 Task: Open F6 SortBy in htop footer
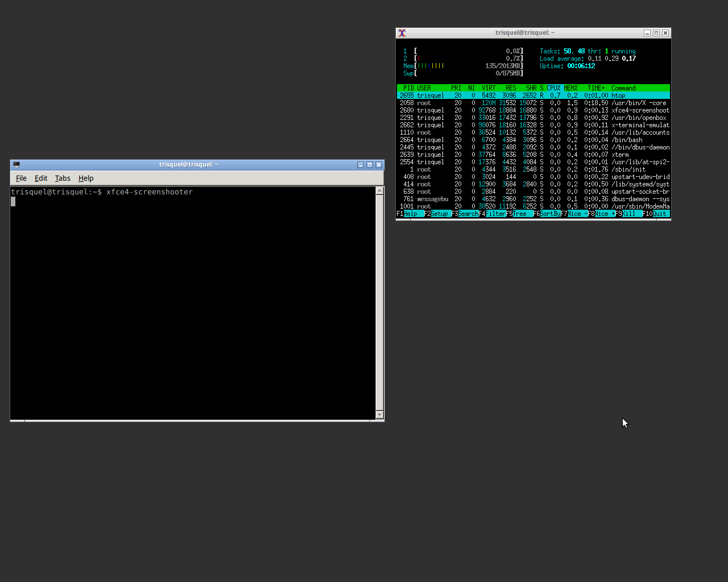(x=547, y=214)
